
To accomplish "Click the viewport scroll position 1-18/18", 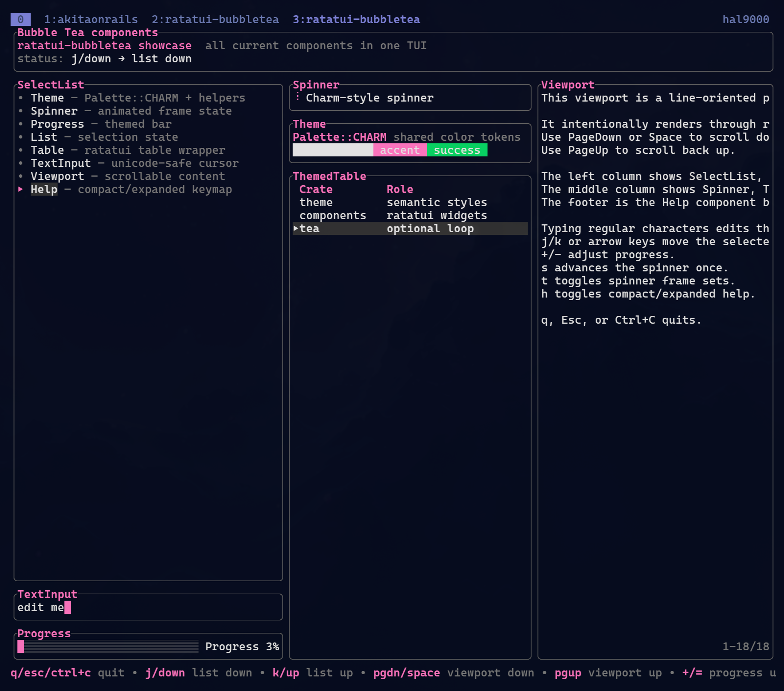I will click(x=746, y=647).
